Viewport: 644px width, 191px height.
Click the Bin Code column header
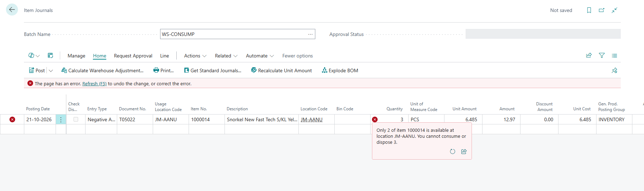(x=345, y=109)
